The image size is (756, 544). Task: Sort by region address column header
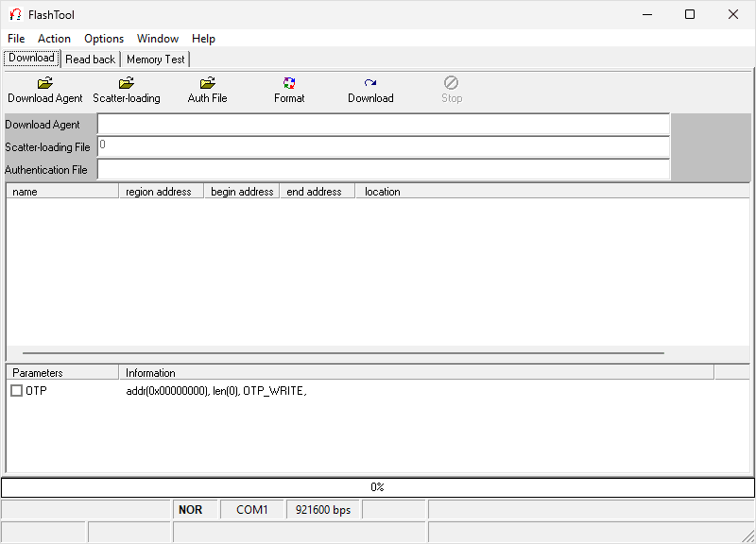161,192
